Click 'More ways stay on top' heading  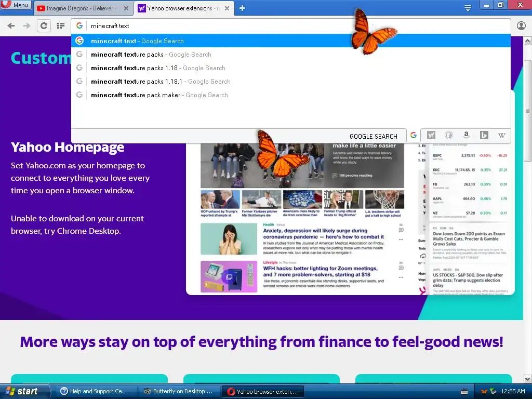pyautogui.click(x=262, y=342)
